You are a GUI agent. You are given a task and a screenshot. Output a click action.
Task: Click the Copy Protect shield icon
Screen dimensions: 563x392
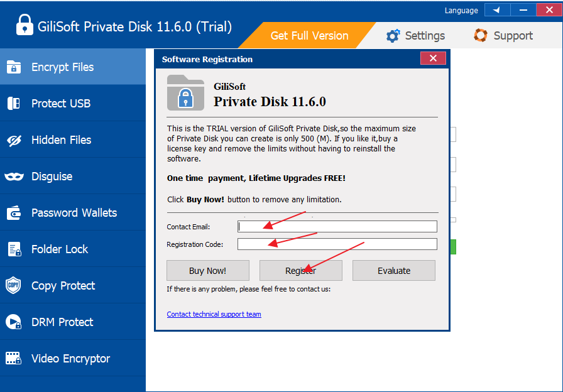pyautogui.click(x=14, y=286)
